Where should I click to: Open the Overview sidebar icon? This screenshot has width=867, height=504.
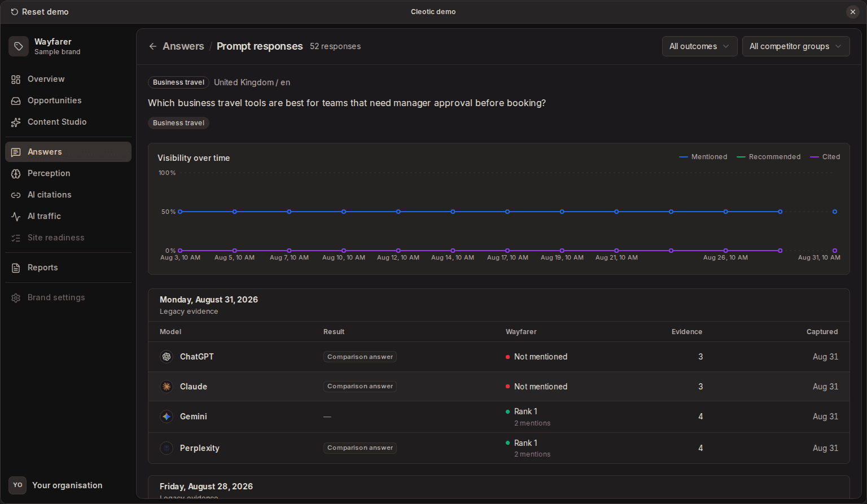tap(16, 80)
